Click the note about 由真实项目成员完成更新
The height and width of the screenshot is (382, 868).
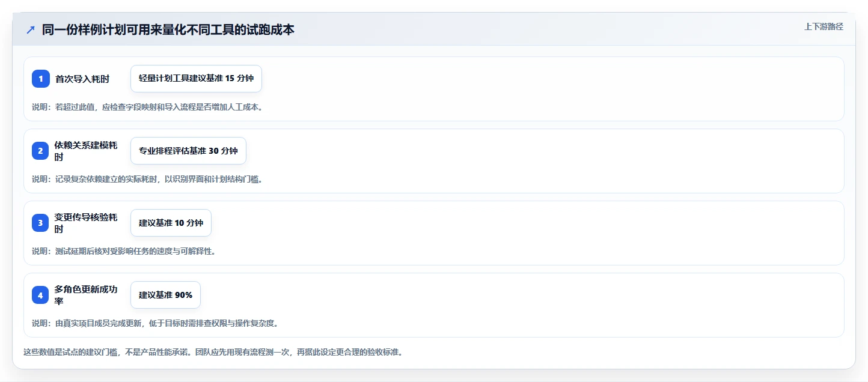[x=155, y=323]
